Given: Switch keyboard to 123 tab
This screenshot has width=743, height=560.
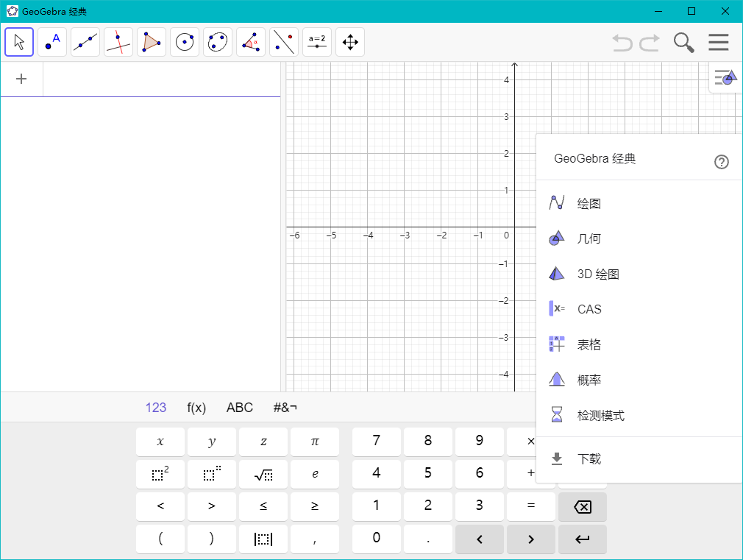Looking at the screenshot, I should click(x=156, y=408).
